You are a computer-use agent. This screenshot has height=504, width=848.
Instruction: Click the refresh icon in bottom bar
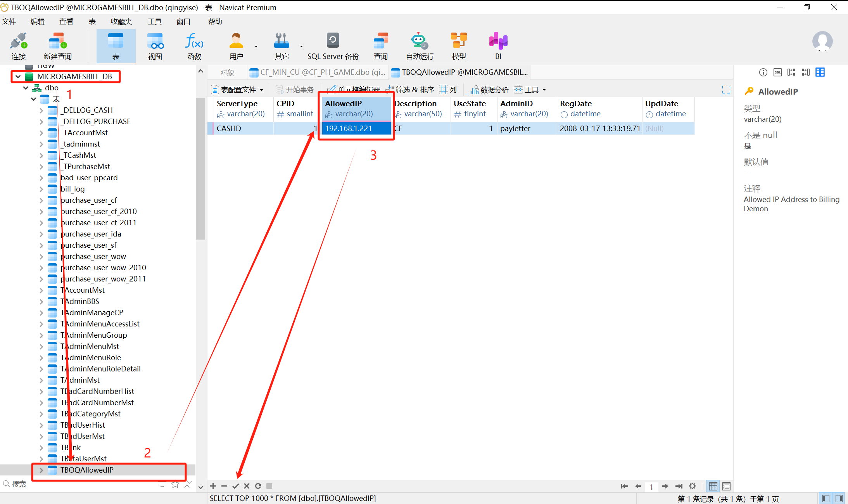pyautogui.click(x=258, y=486)
